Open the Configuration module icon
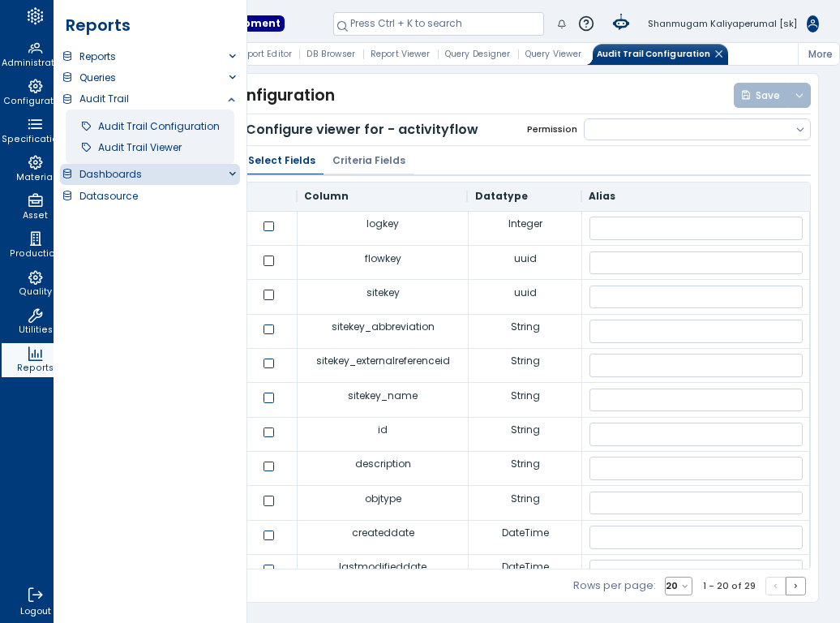This screenshot has width=840, height=623. tap(35, 86)
